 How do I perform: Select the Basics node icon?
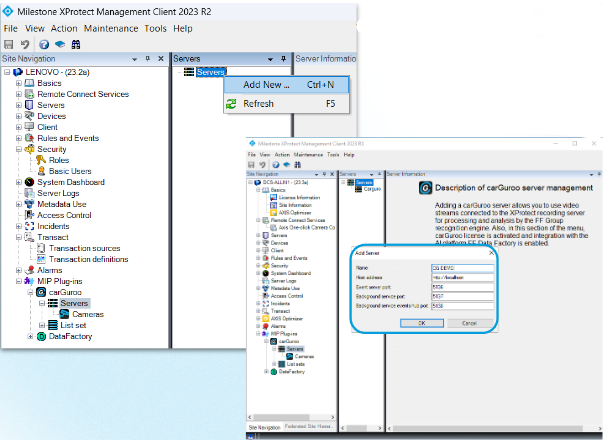30,83
